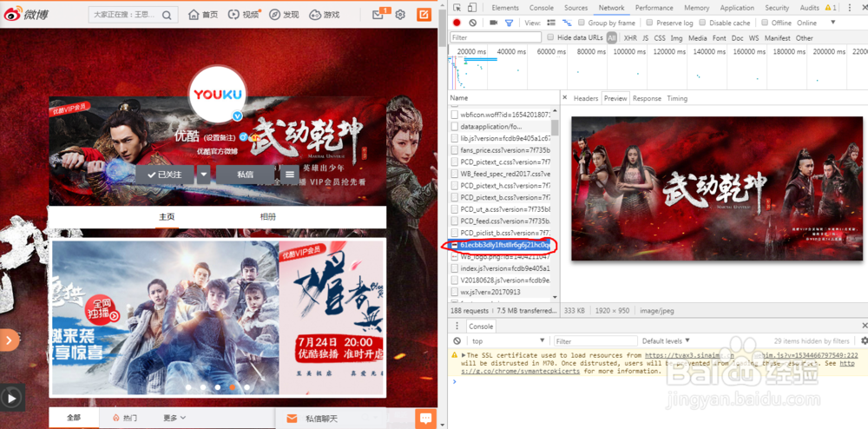Screen dimensions: 868x429
Task: Click the left-edge orange arrow button
Action: click(x=9, y=340)
